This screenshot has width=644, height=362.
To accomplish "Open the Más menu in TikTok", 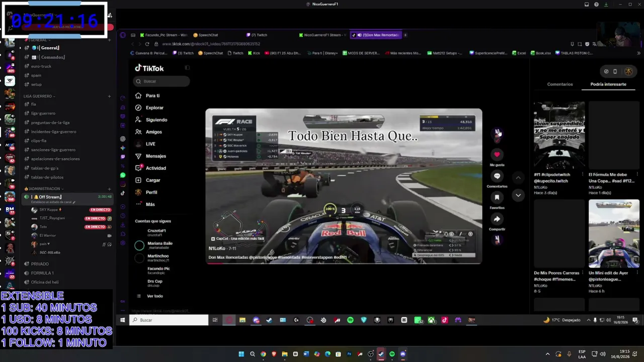I will (x=145, y=204).
